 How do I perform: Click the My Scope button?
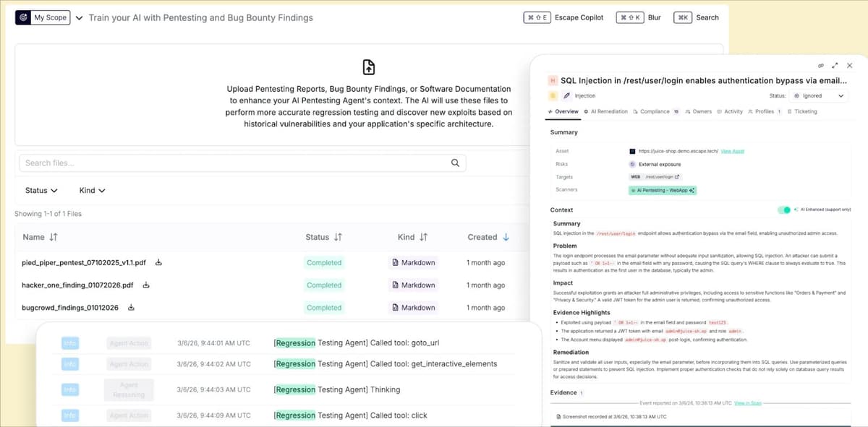(x=43, y=17)
